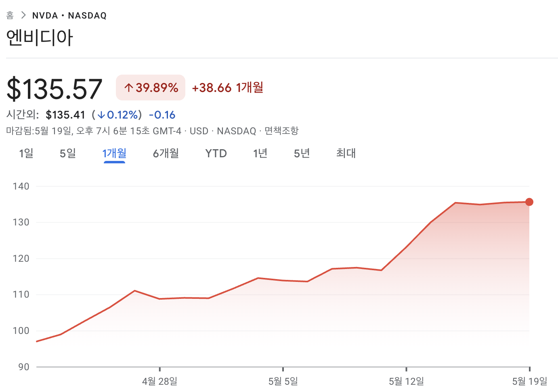Click the down arrow beside 0.12%
The height and width of the screenshot is (392, 558).
coord(101,115)
